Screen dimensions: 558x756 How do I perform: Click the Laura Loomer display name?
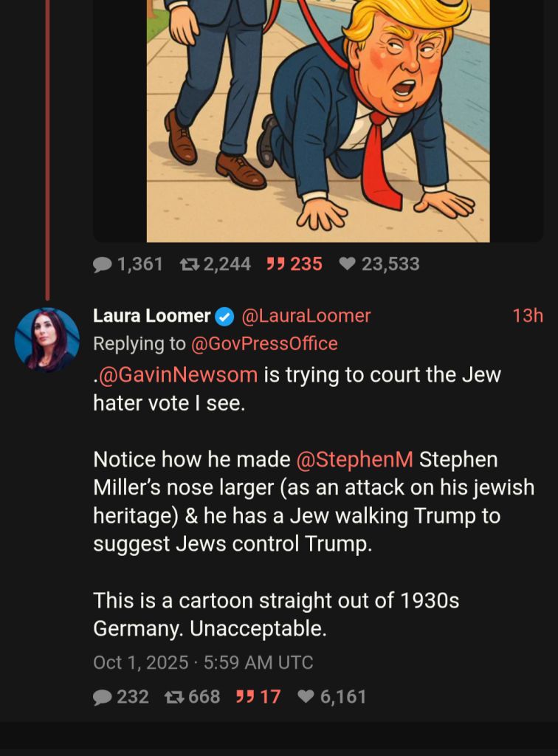coord(151,316)
